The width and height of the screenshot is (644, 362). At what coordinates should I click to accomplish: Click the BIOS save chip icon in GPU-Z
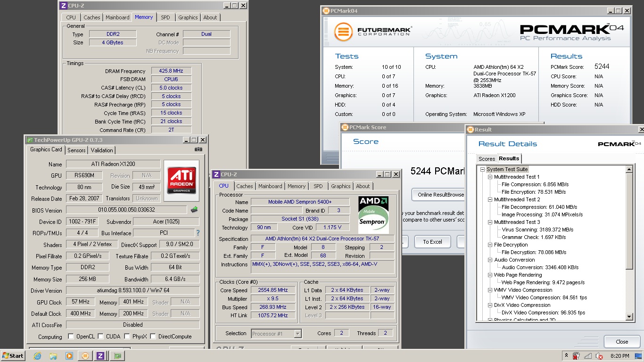point(194,210)
